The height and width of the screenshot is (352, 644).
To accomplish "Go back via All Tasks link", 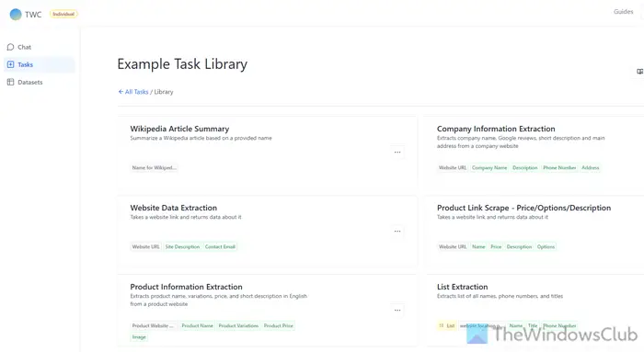I will pyautogui.click(x=136, y=92).
